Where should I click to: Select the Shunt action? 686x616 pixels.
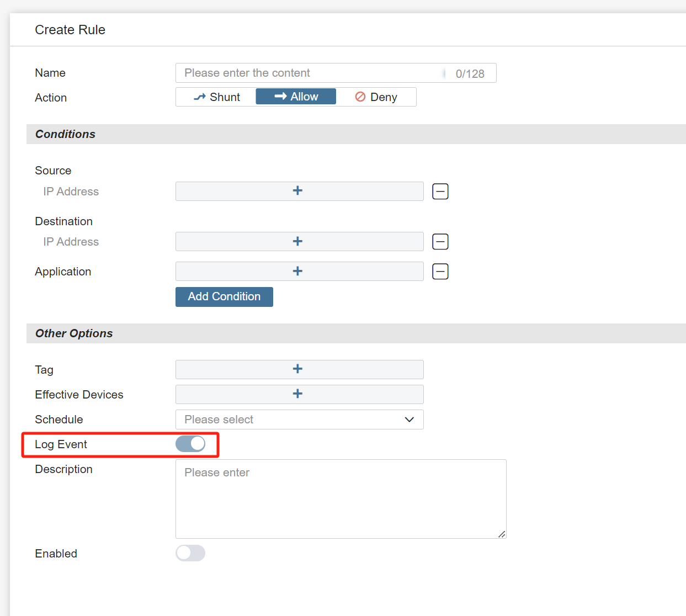(x=216, y=97)
